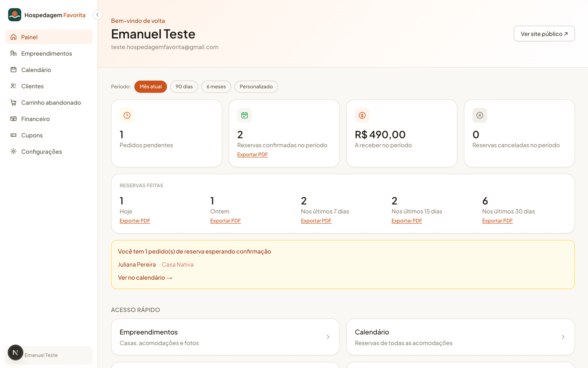This screenshot has height=368, width=588.
Task: Select the Mês atual period filter
Action: 151,86
